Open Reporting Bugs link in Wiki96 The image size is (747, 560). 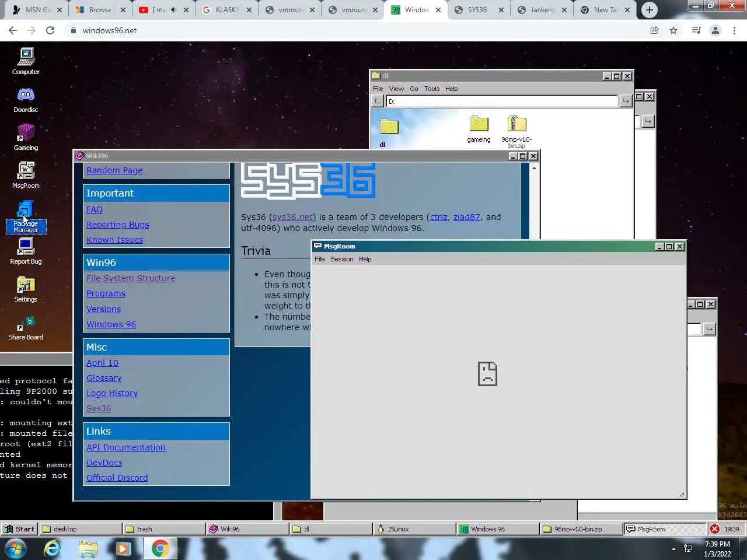(118, 225)
